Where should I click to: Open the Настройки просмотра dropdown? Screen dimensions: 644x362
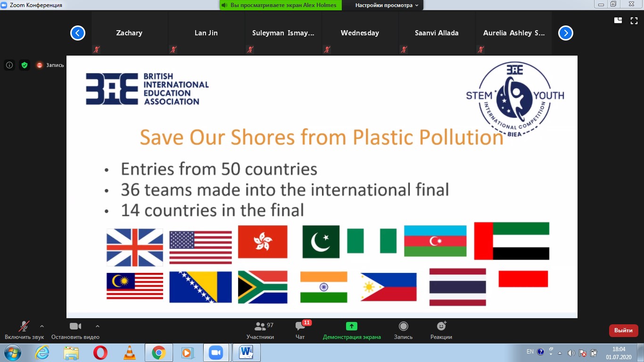pyautogui.click(x=387, y=5)
